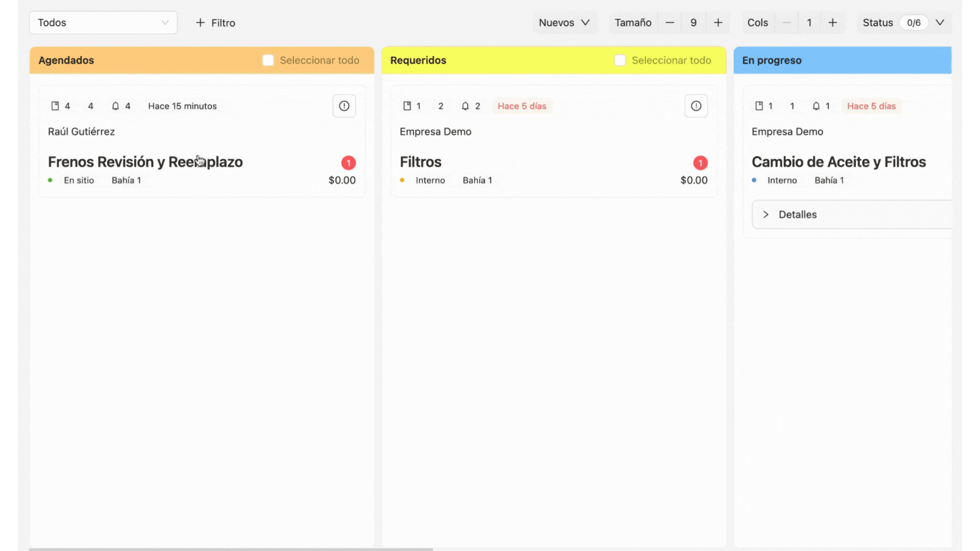Click red notification badge on Filtros card

coord(700,163)
